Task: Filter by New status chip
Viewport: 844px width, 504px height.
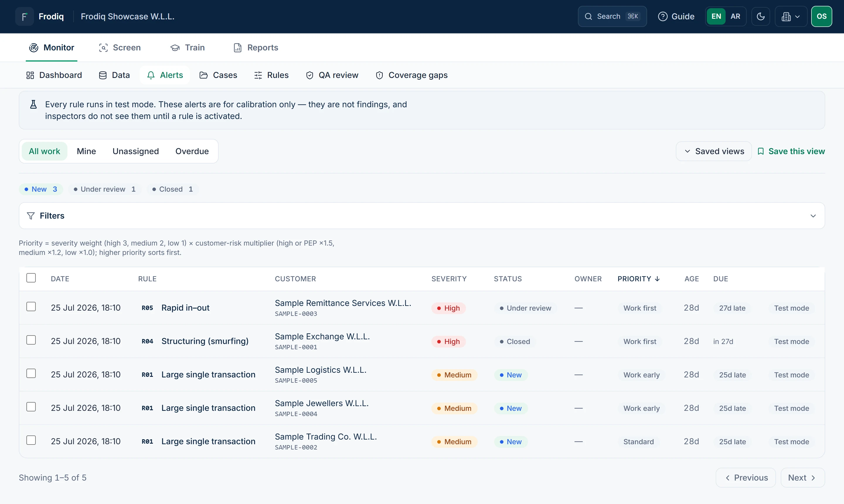Action: pos(41,189)
